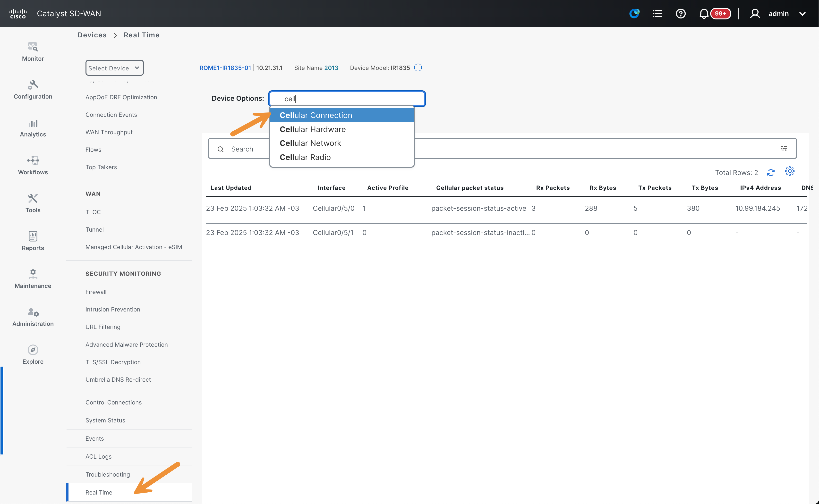Viewport: 819px width, 504px height.
Task: Open ACL Logs page
Action: coord(98,457)
